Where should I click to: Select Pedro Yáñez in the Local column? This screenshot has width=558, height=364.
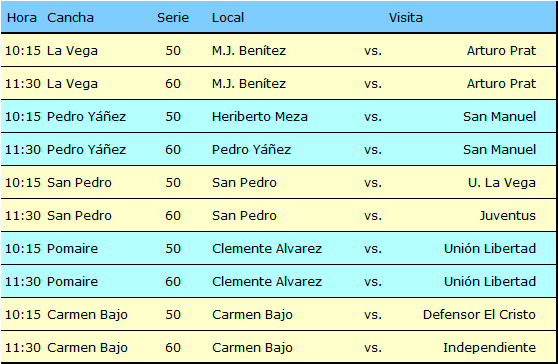tap(251, 149)
